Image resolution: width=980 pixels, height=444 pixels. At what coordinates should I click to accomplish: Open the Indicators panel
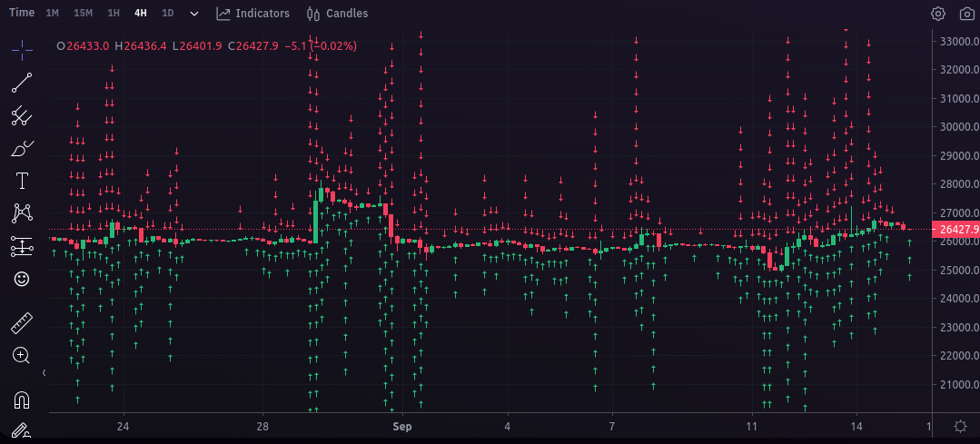click(x=253, y=13)
